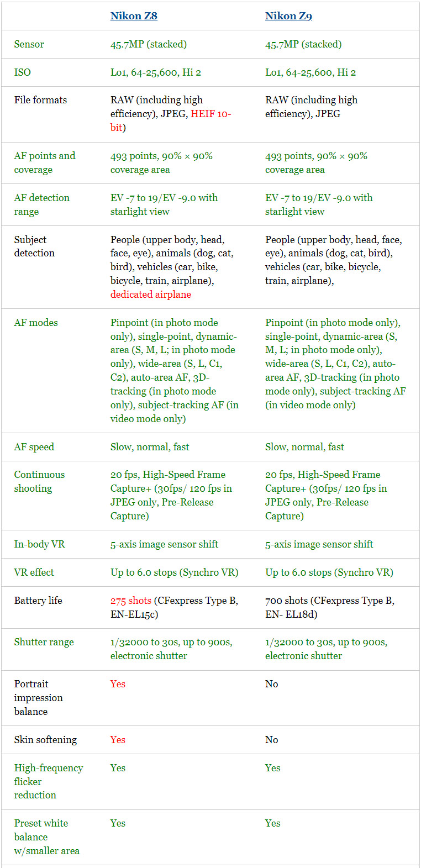Click the Sensor row label
421x868 pixels.
pos(29,44)
